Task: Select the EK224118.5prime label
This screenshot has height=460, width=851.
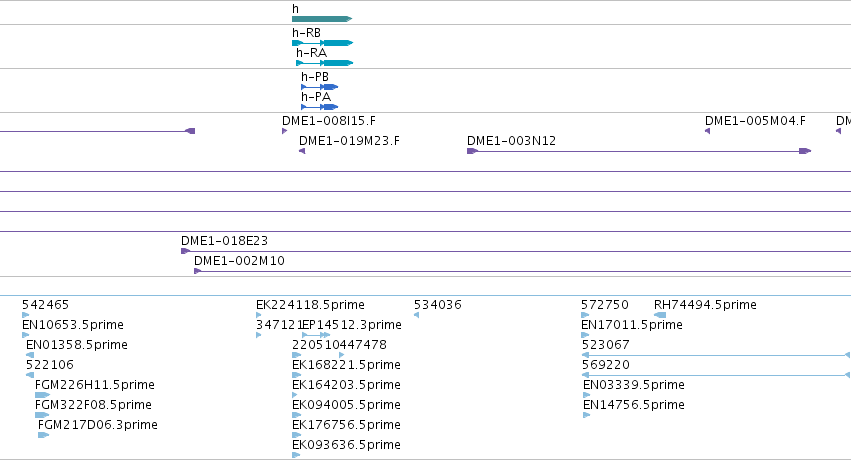Action: 310,304
